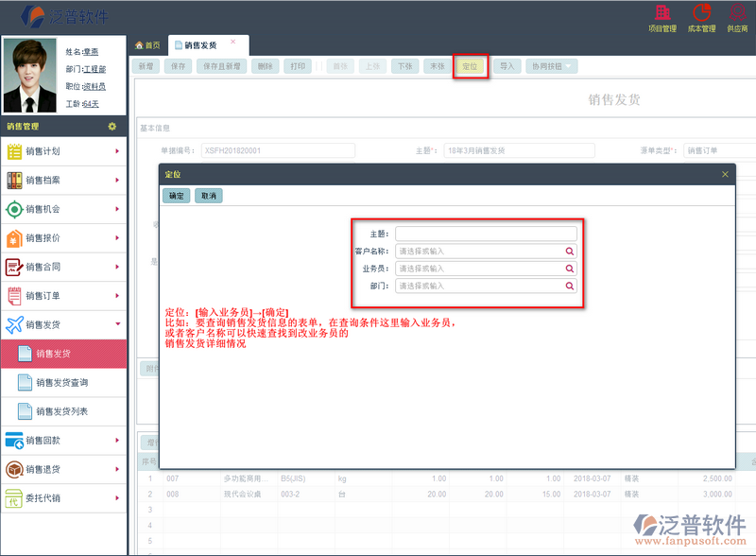Go to the 上张 record
The height and width of the screenshot is (556, 756).
(x=372, y=66)
